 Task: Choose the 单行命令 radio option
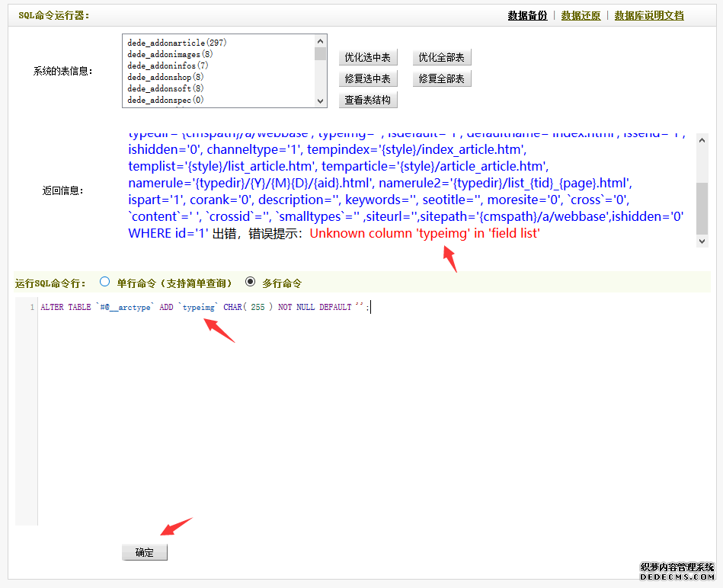105,282
